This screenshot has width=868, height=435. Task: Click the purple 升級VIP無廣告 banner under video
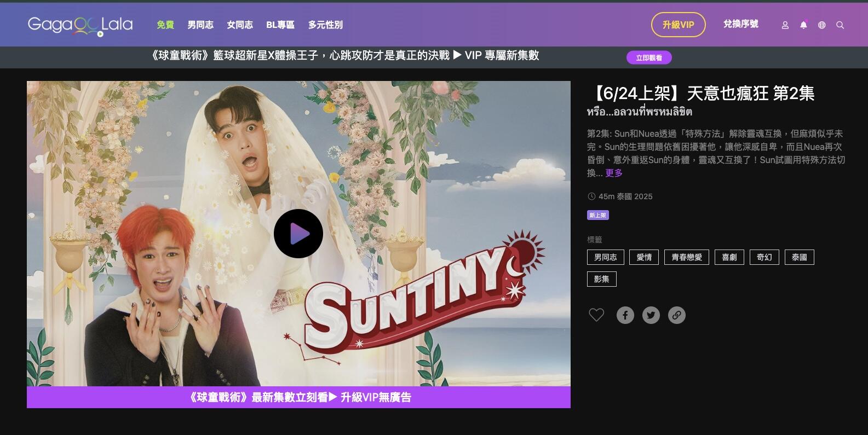click(298, 397)
